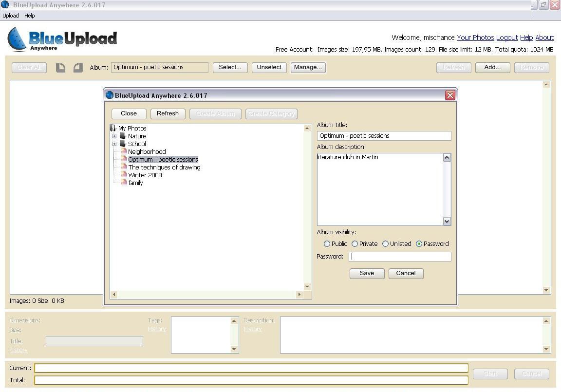Click the Title History link

click(18, 350)
